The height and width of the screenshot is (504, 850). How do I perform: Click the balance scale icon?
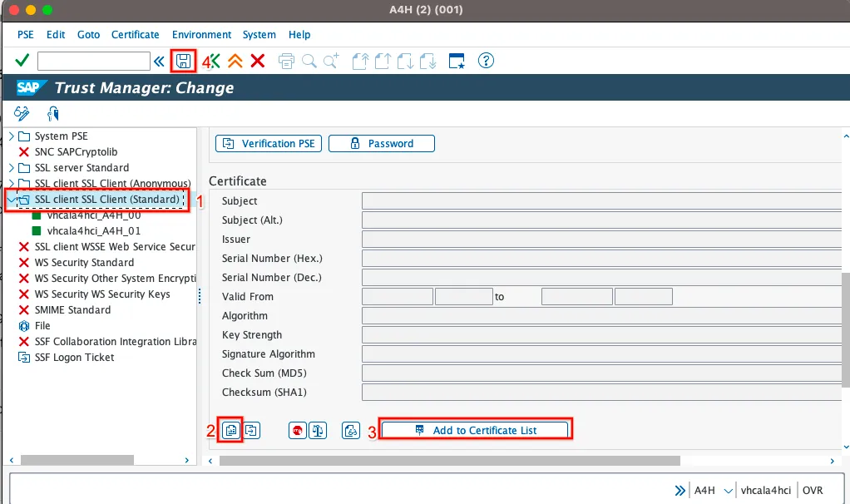(x=318, y=430)
